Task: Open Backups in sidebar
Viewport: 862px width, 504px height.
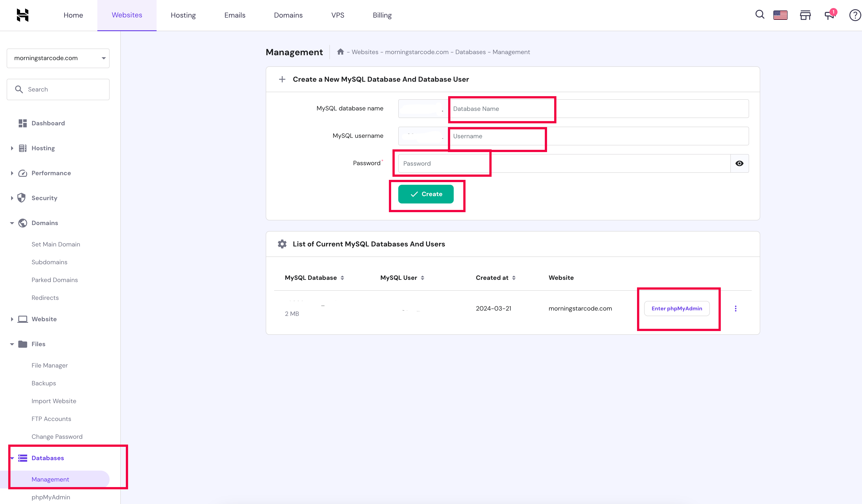Action: pyautogui.click(x=44, y=383)
